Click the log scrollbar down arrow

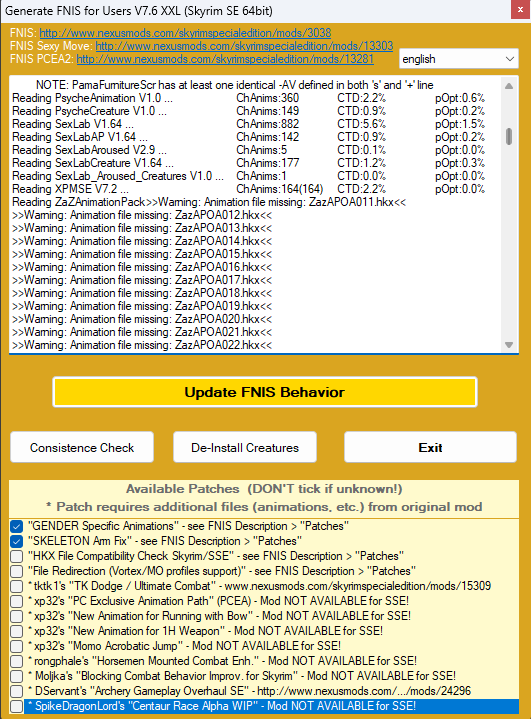point(509,345)
